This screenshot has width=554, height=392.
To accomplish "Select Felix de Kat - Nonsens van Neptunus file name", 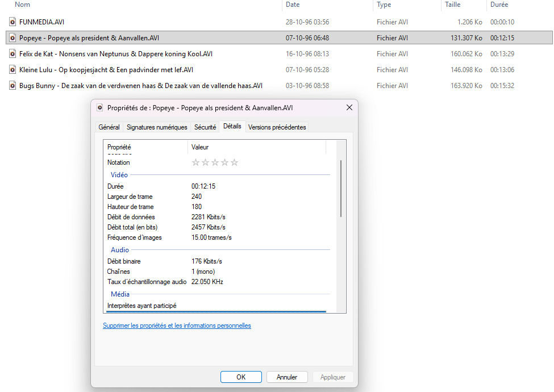I will (116, 53).
